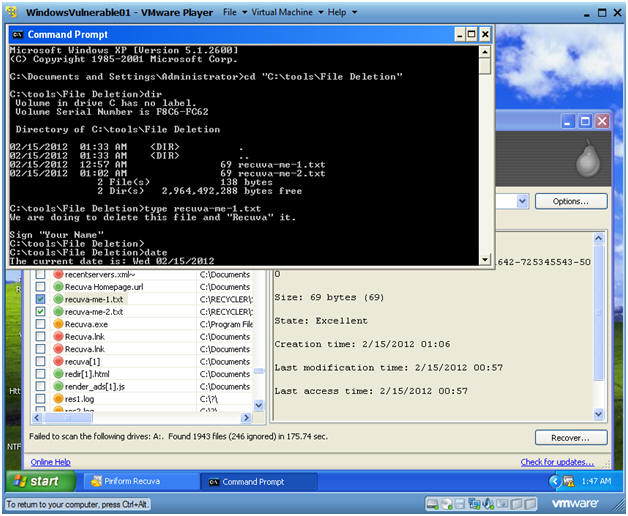
Task: Click the Options... button in Recuva
Action: [x=571, y=201]
